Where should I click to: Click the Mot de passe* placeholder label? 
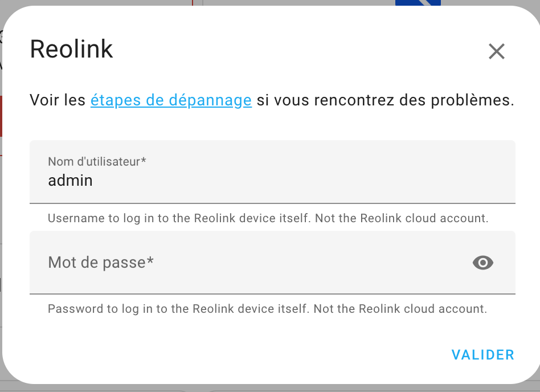click(x=101, y=263)
